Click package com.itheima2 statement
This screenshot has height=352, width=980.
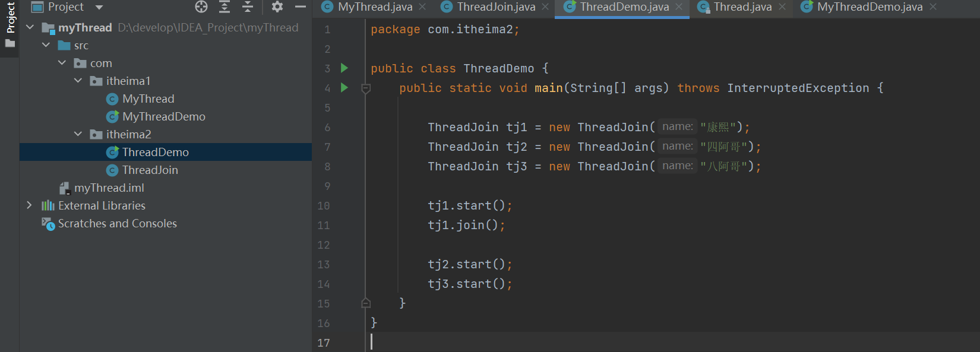coord(445,29)
